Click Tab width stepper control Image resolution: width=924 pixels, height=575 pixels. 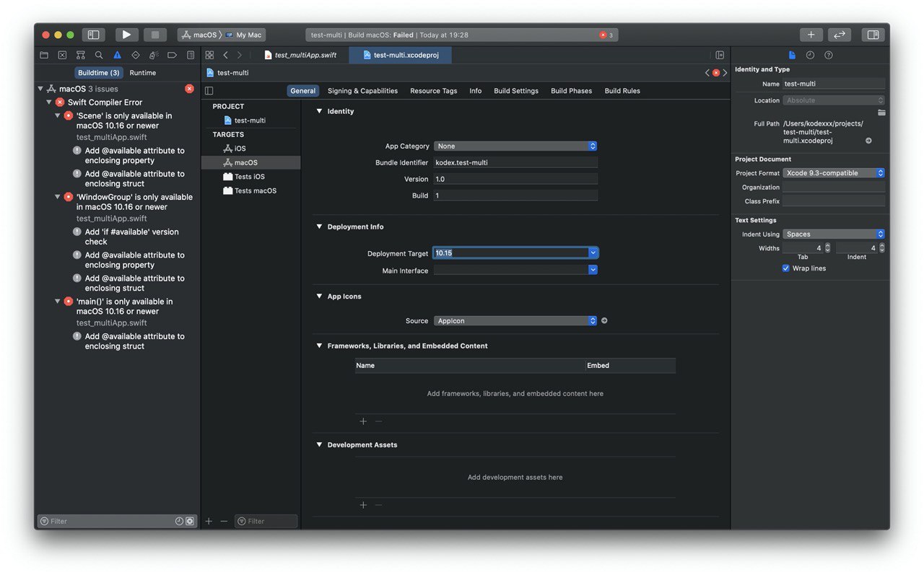coord(827,248)
